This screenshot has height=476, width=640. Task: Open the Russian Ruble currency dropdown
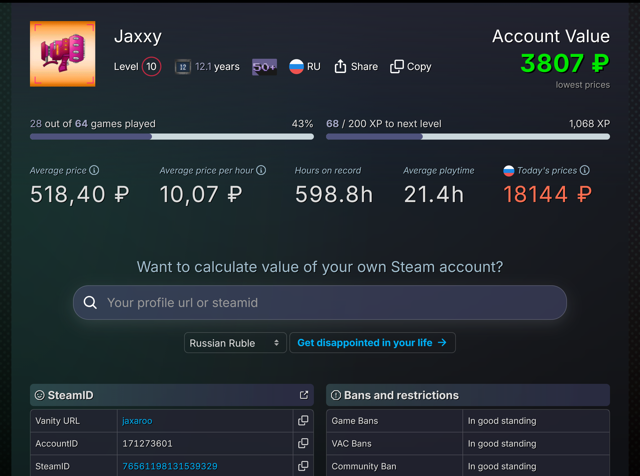[235, 343]
